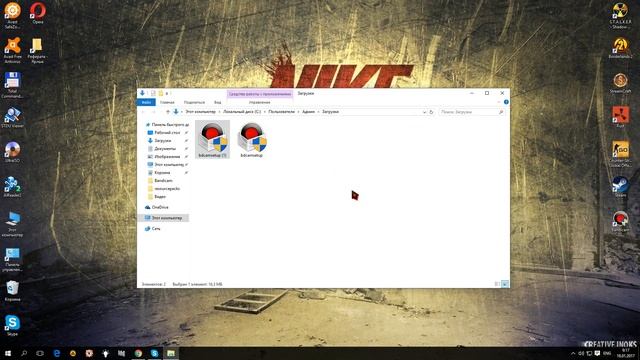The image size is (640, 360).
Task: Click Локальный диск (C:) in the breadcrumb
Action: click(x=242, y=112)
